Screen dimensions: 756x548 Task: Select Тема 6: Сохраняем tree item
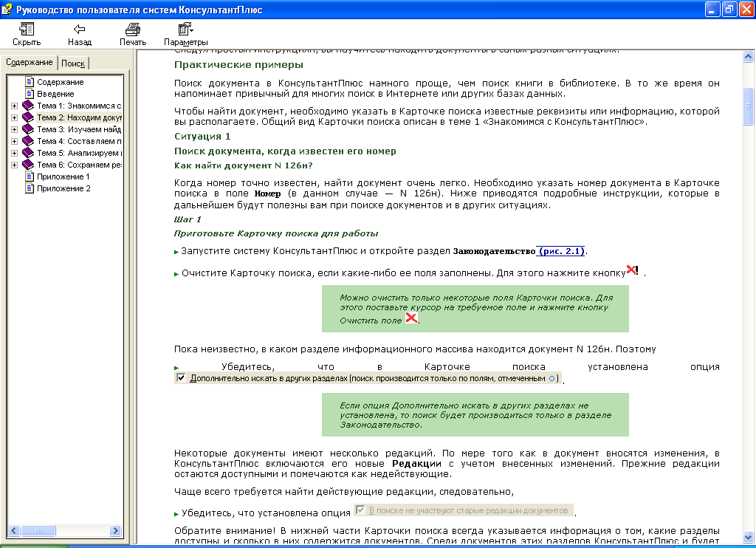click(79, 165)
